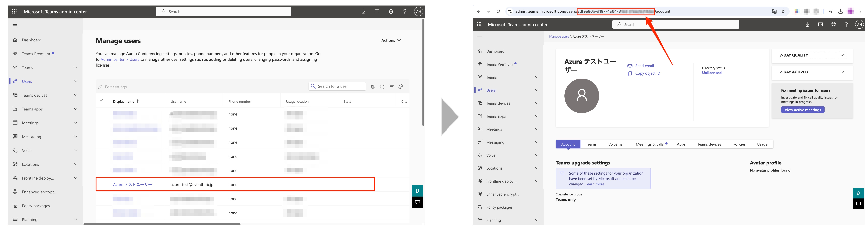Open settings gear in right screenshot's Teams header

pos(833,24)
